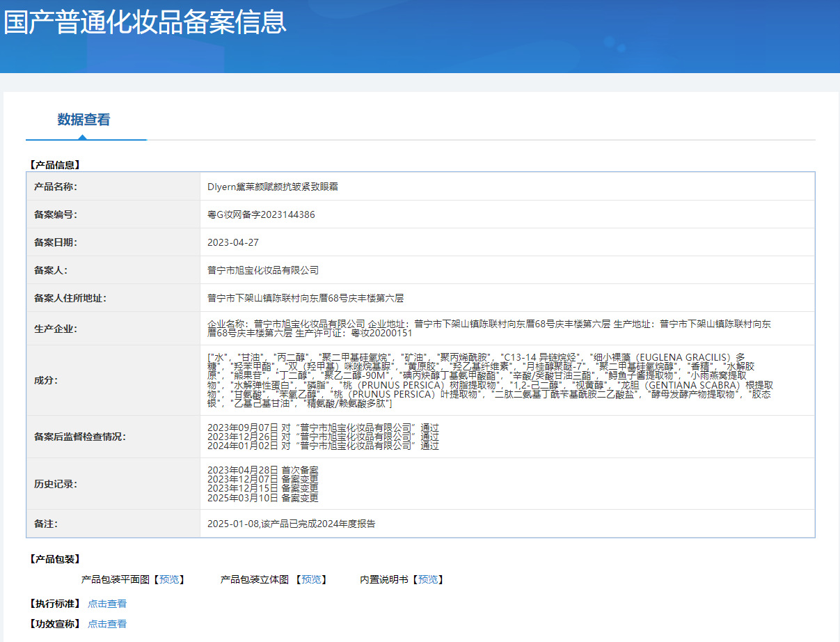The height and width of the screenshot is (642, 840).
Task: Select the 备注 annual report note
Action: [x=292, y=523]
